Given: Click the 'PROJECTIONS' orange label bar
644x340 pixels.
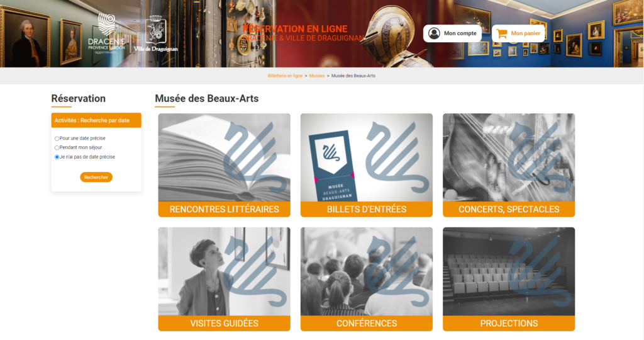Looking at the screenshot, I should (x=509, y=324).
